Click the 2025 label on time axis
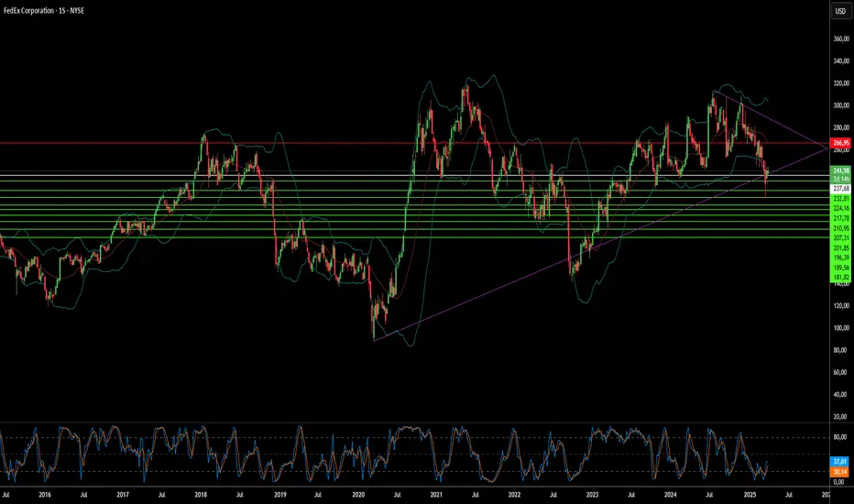 tap(750, 495)
